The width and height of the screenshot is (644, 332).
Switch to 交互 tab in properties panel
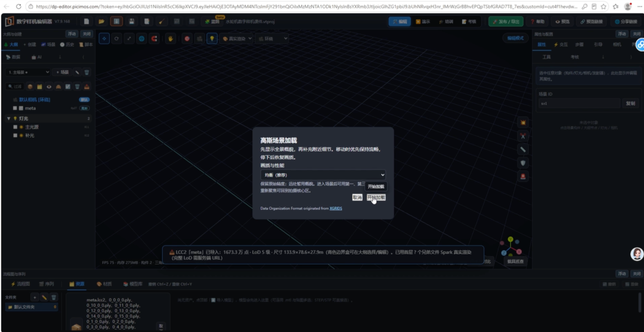pos(561,44)
